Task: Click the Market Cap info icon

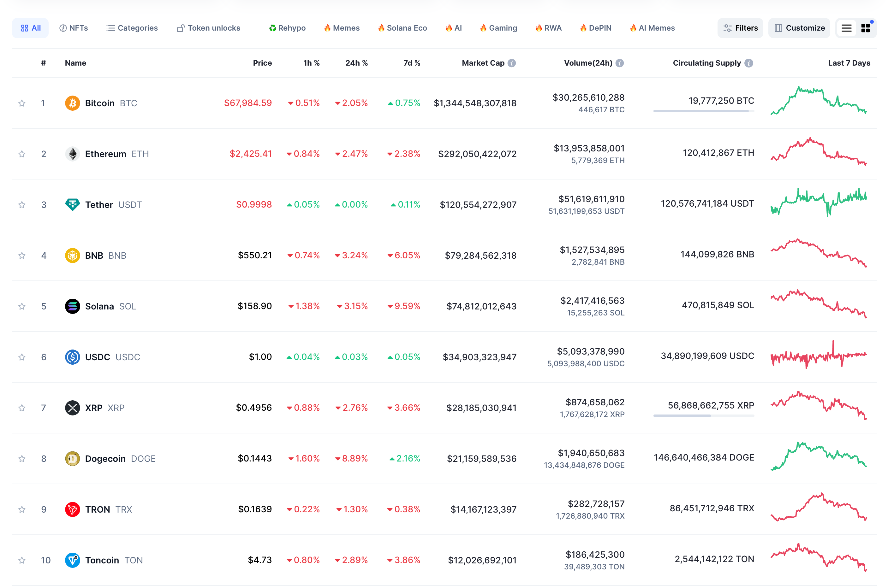Action: pos(512,63)
